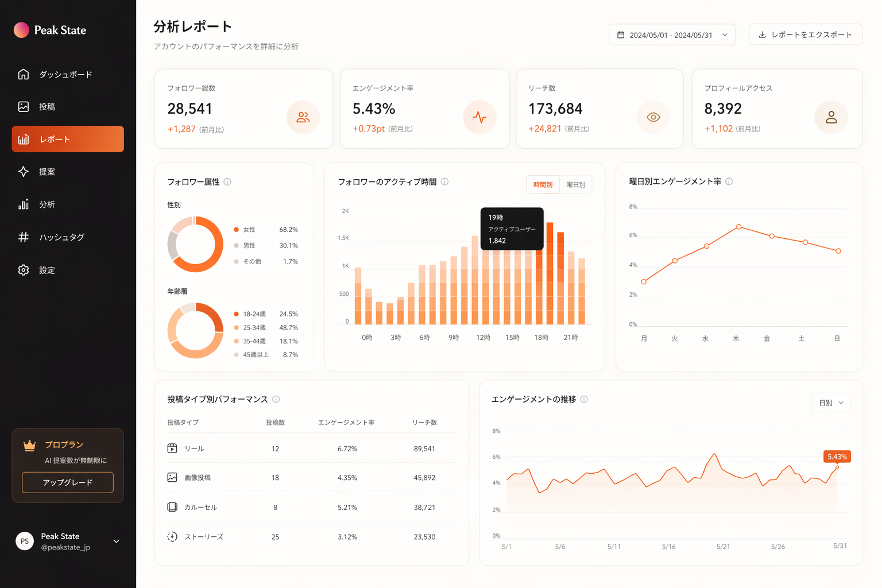
Task: Click info icon beside 投稿タイプ別パフォーマンス
Action: [276, 399]
